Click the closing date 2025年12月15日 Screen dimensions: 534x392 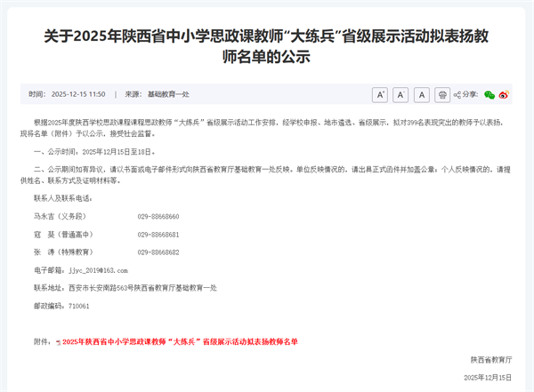click(x=488, y=378)
